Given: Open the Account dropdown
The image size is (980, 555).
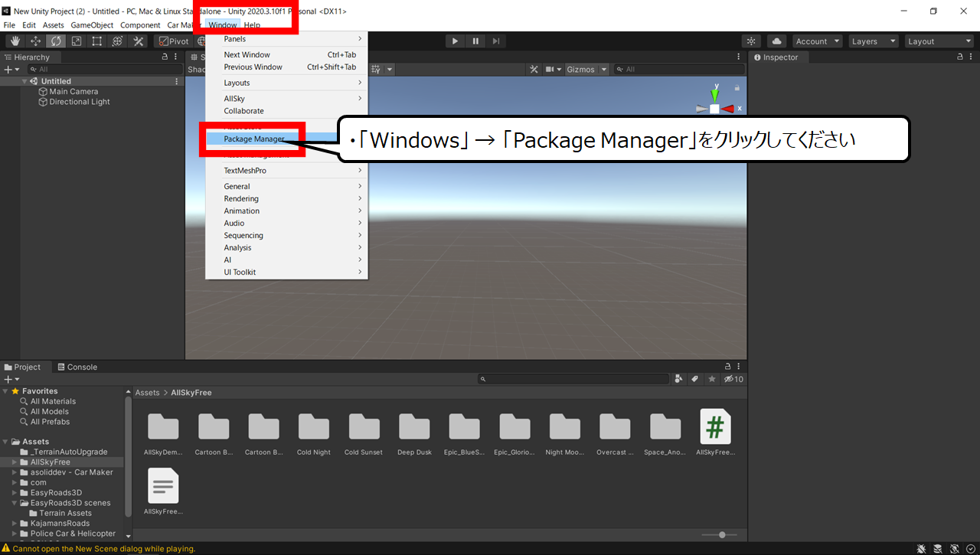Looking at the screenshot, I should click(818, 41).
